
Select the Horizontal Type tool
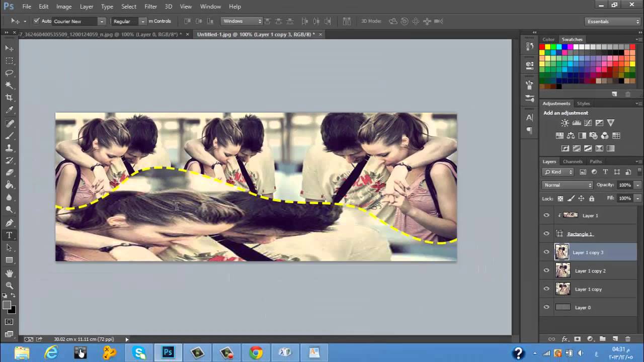[9, 235]
